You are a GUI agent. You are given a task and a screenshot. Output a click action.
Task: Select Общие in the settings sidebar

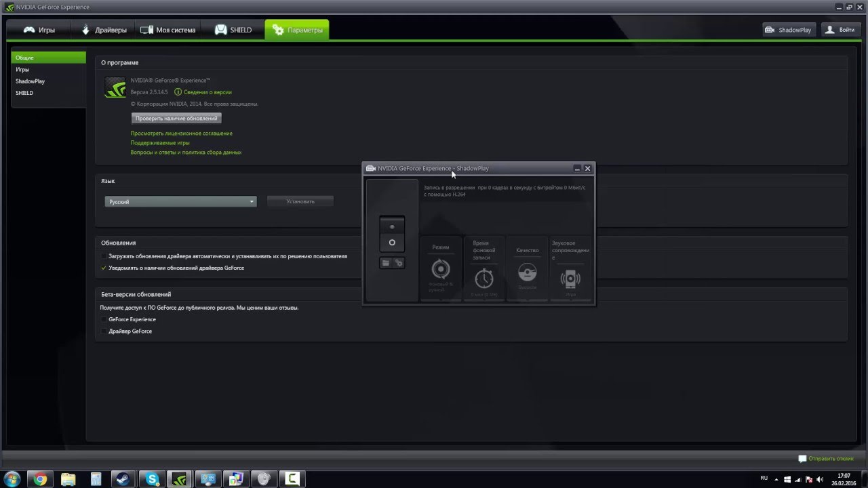pyautogui.click(x=49, y=58)
